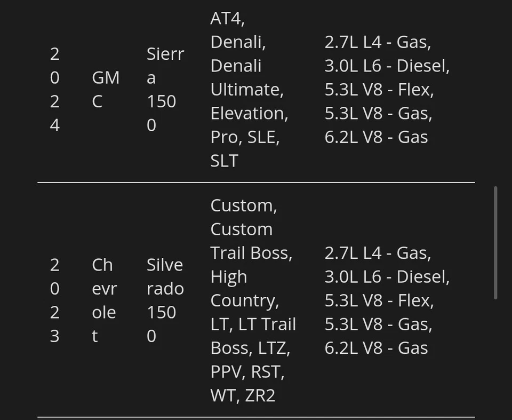Click the GMC make cell
This screenshot has height=420, width=512.
(x=105, y=89)
